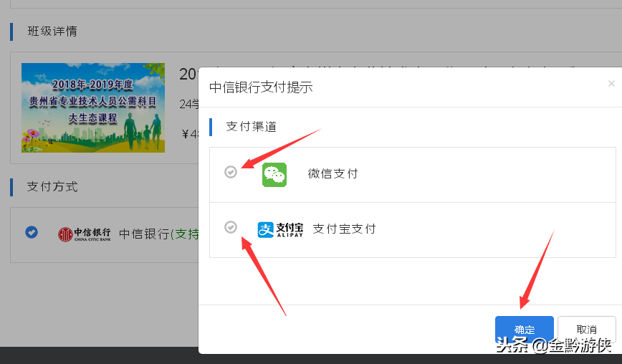Toggle the 中信银行 payment method checkbox
The image size is (622, 364).
click(32, 232)
